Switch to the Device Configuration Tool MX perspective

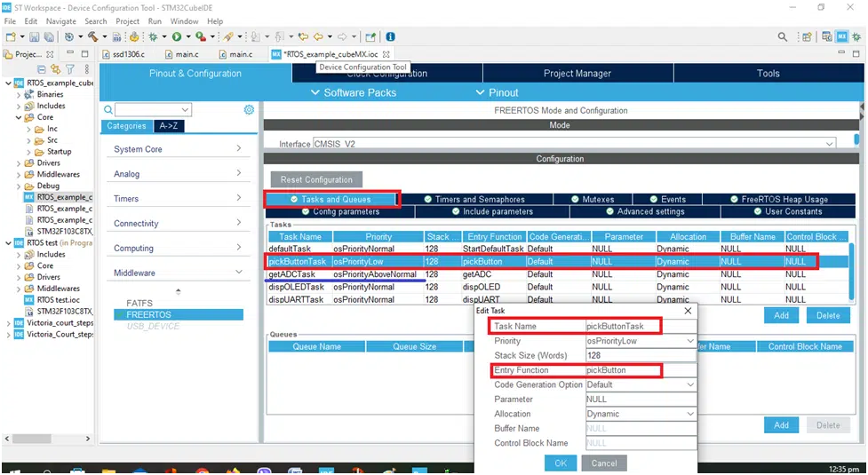pyautogui.click(x=842, y=36)
